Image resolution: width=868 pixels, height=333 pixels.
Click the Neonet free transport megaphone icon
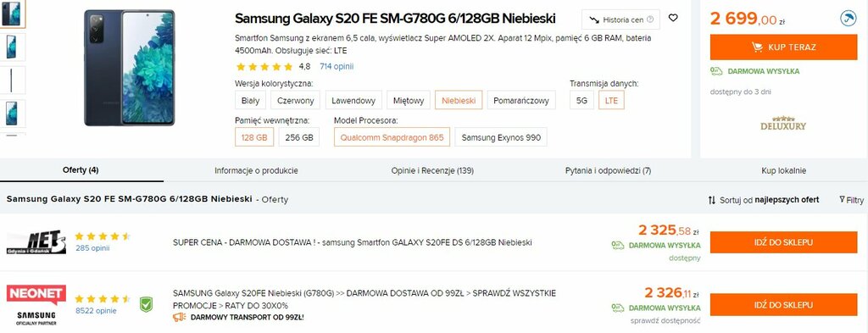(x=179, y=317)
